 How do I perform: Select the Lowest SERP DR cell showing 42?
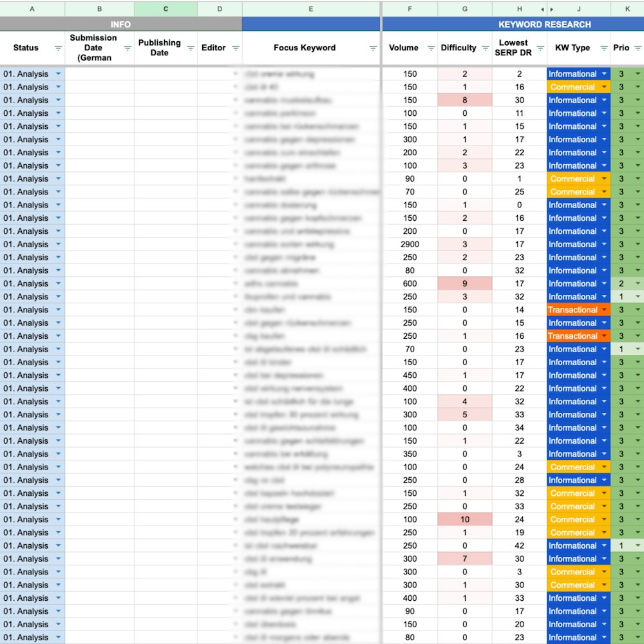(x=519, y=545)
